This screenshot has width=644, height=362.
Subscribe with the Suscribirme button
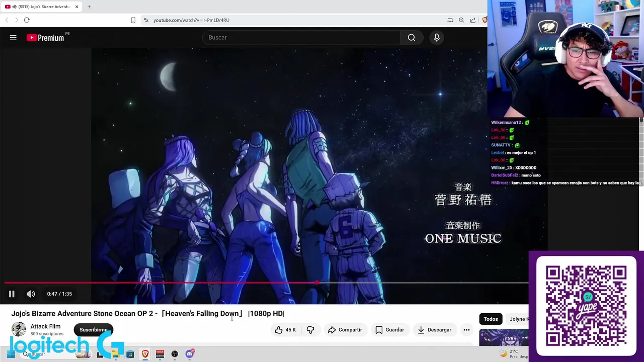[93, 330]
